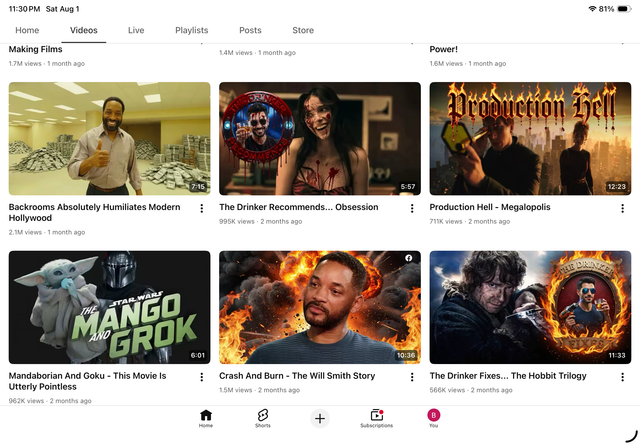Tap the date 'Sat Aug 1'
The image size is (640, 445).
pos(62,9)
